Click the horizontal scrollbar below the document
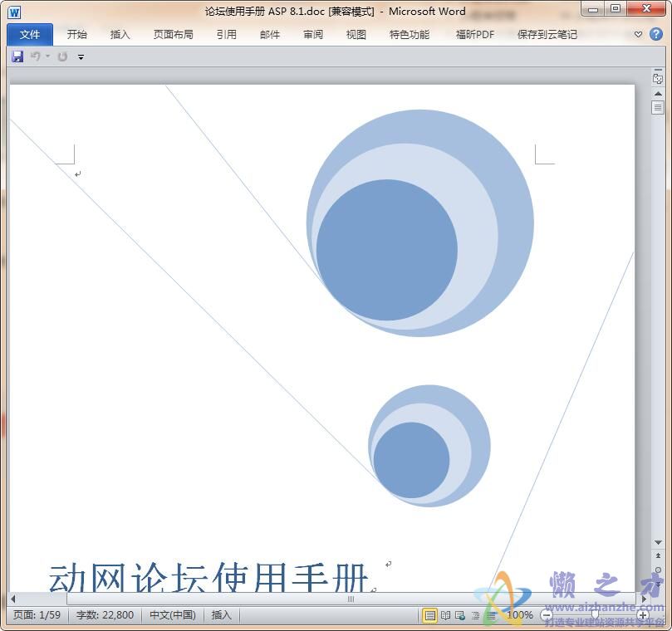This screenshot has width=672, height=631. coord(349,597)
